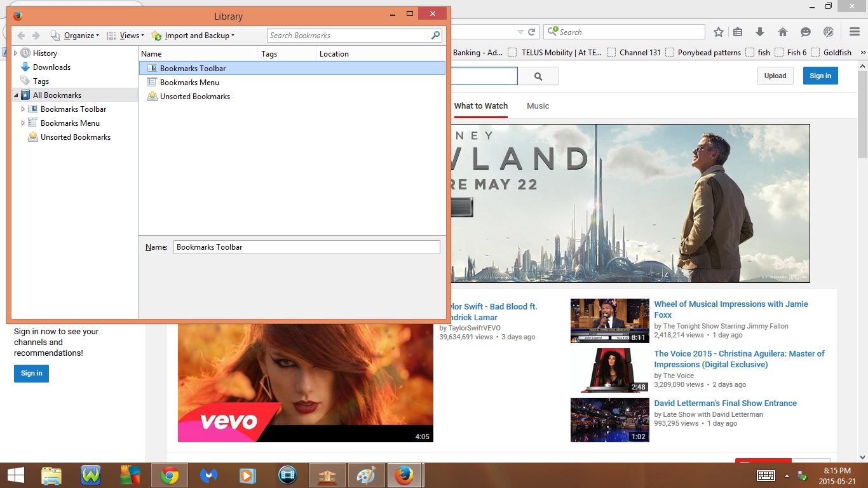Click the globe developer icon in toolbar
Image resolution: width=868 pixels, height=488 pixels.
[x=828, y=32]
